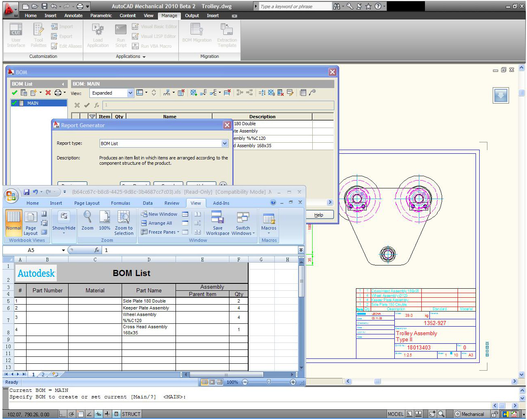Toggle the MODEL space button
527x420 pixels.
point(396,414)
